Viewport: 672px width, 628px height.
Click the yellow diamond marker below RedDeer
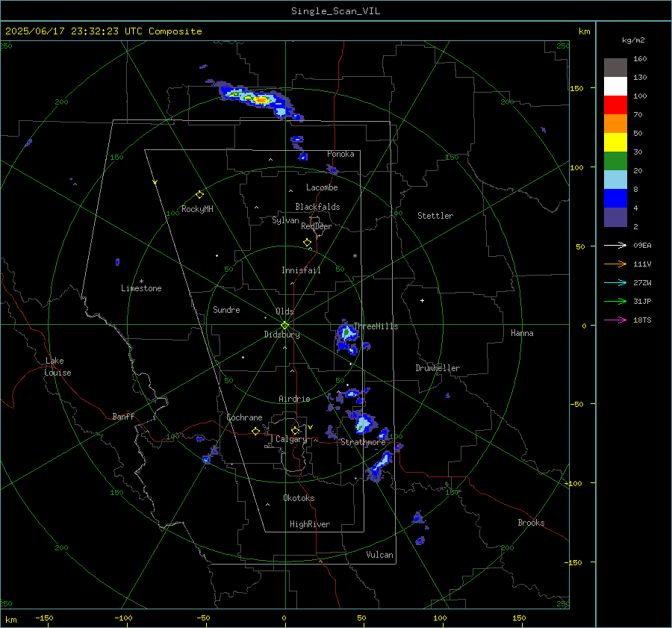[x=307, y=243]
